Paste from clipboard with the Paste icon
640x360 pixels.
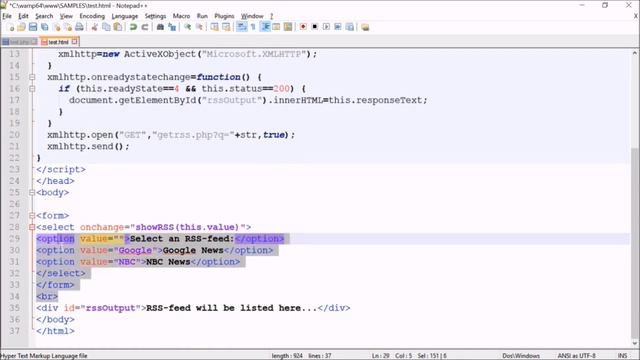point(118,27)
